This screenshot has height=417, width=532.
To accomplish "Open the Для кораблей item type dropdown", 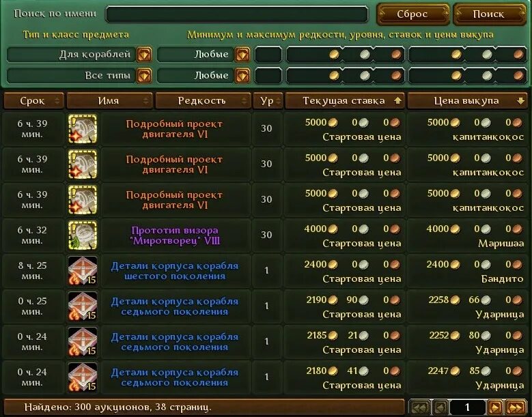I will pos(144,55).
